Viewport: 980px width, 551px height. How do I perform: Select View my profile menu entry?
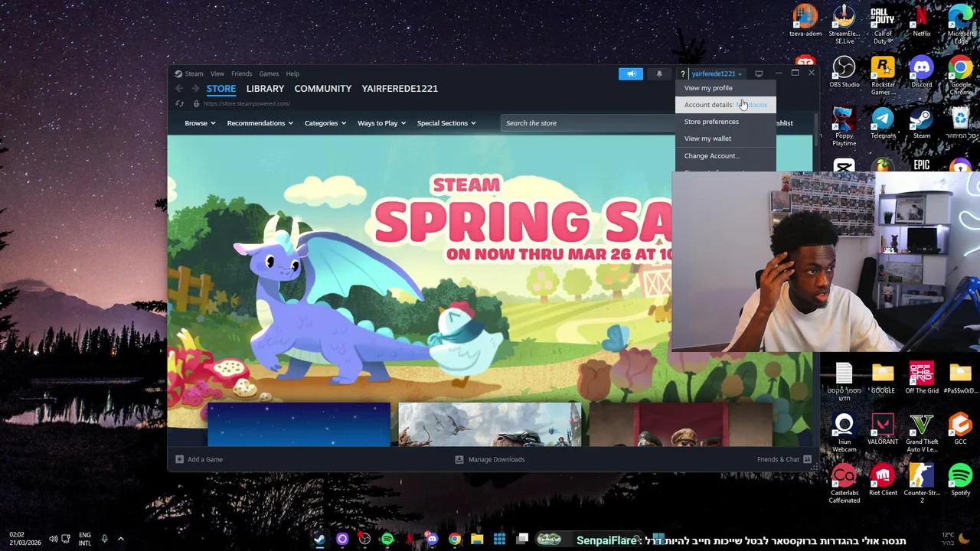(725, 88)
